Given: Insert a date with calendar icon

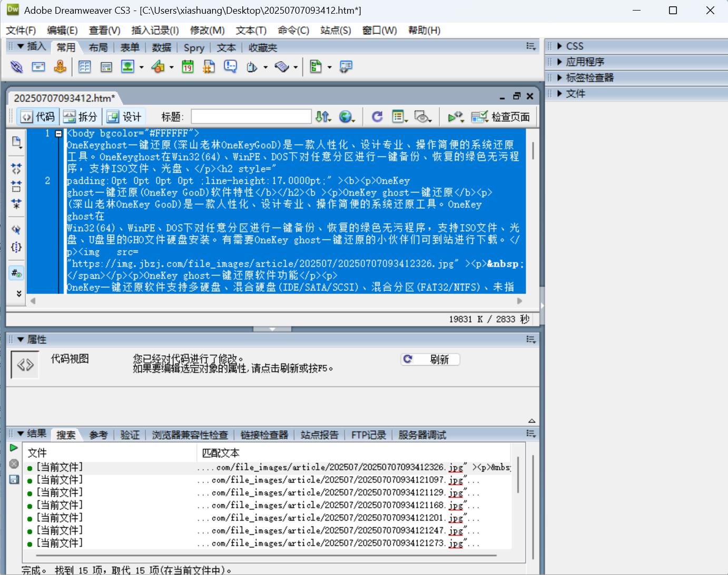Looking at the screenshot, I should click(x=188, y=67).
